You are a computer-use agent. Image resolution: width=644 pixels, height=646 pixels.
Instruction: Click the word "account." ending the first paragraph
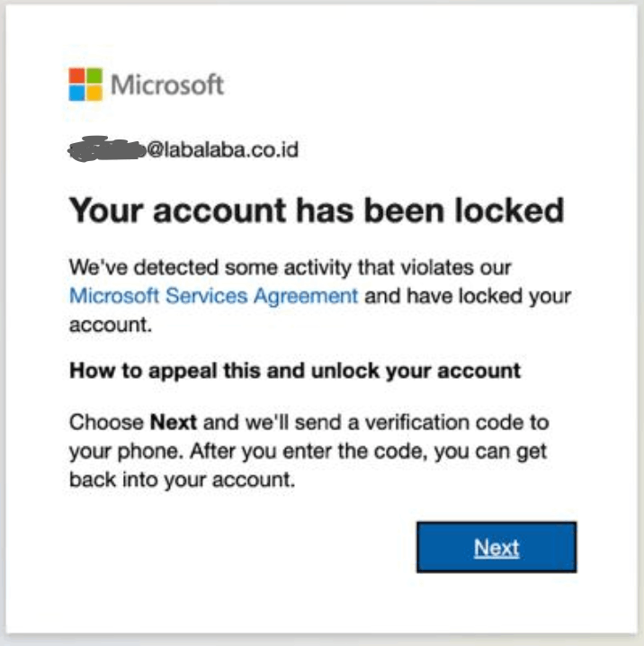[110, 324]
